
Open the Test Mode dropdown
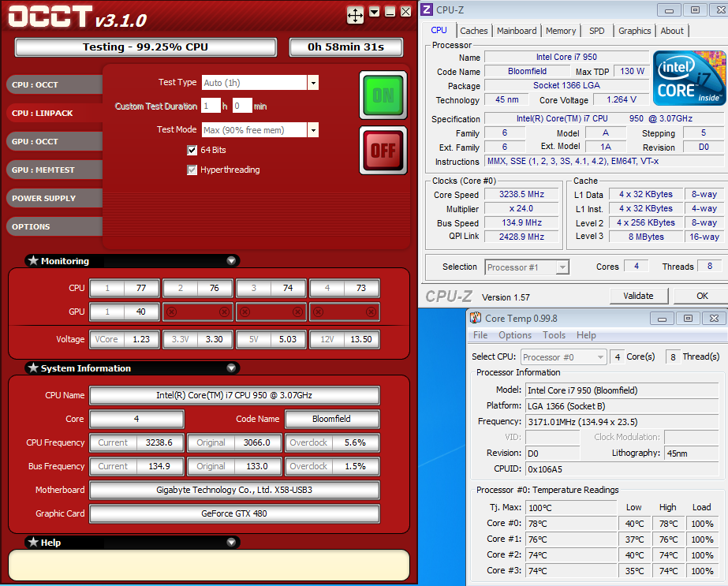tap(313, 130)
